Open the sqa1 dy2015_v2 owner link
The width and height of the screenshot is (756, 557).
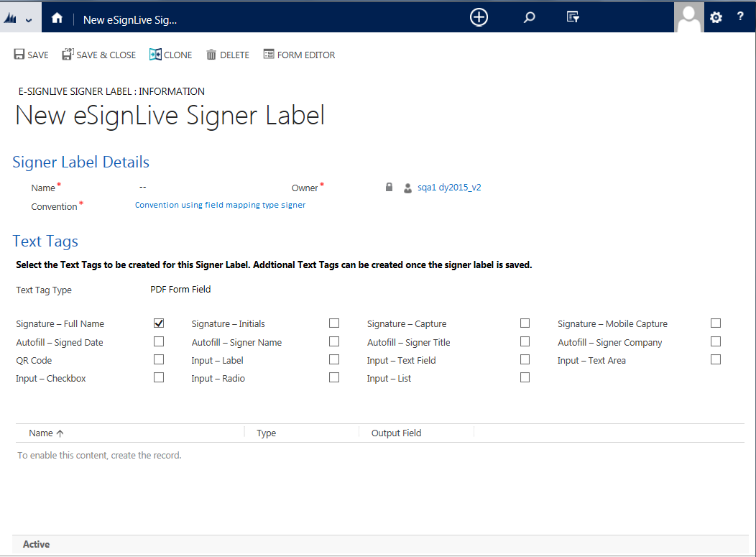(x=449, y=187)
